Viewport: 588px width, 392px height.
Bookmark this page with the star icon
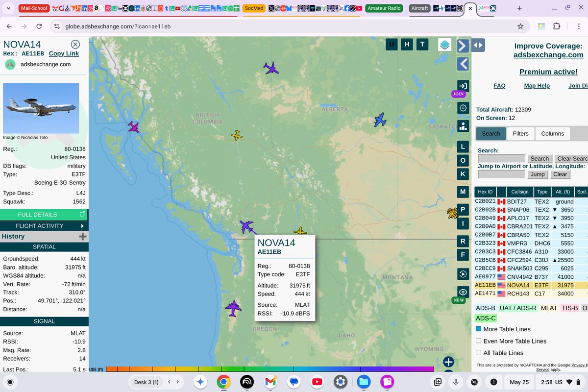click(520, 26)
